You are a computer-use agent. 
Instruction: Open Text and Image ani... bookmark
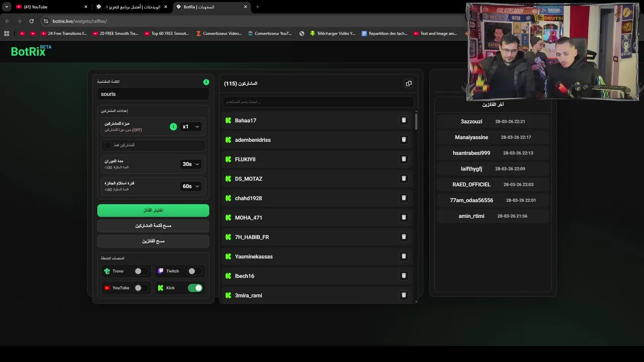435,34
